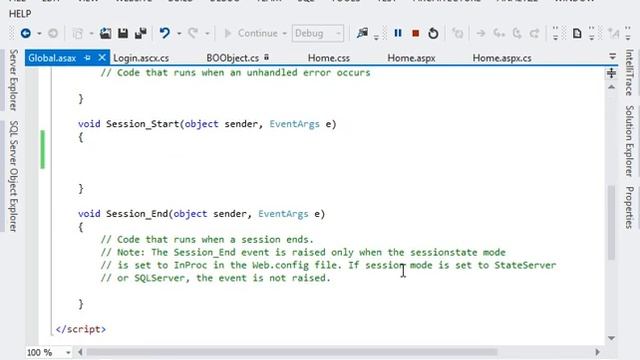
Task: Close the Global.asax tab
Action: 102,58
